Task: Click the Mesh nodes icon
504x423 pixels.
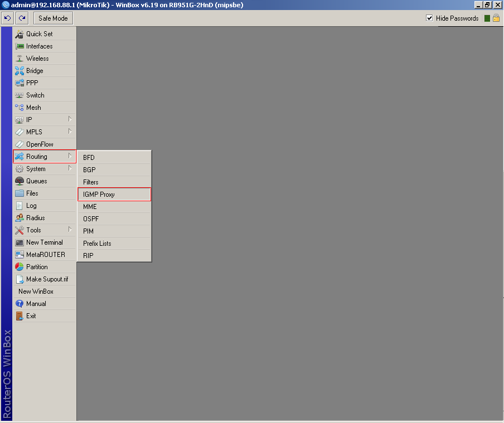Action: [20, 108]
